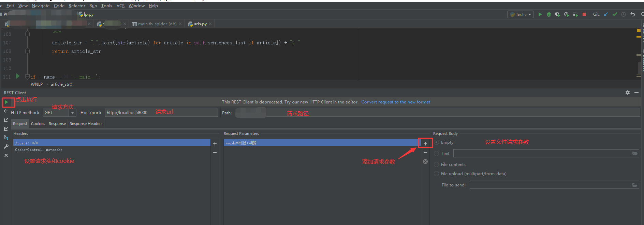Switch to the Response Headers tab

[x=86, y=124]
